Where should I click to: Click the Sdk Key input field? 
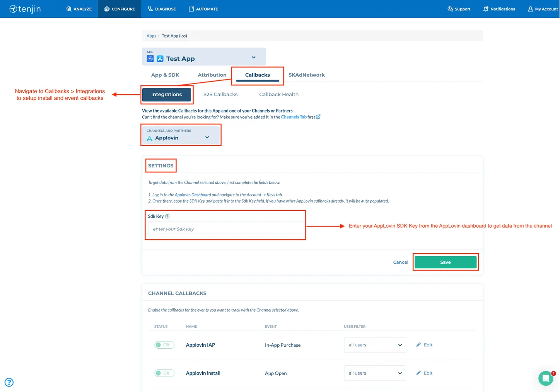tap(225, 229)
